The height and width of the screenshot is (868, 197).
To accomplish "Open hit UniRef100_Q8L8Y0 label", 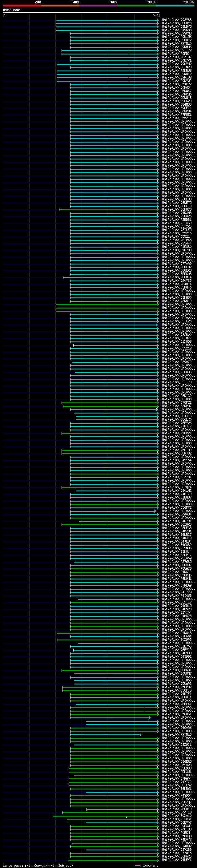I will [x=177, y=23].
